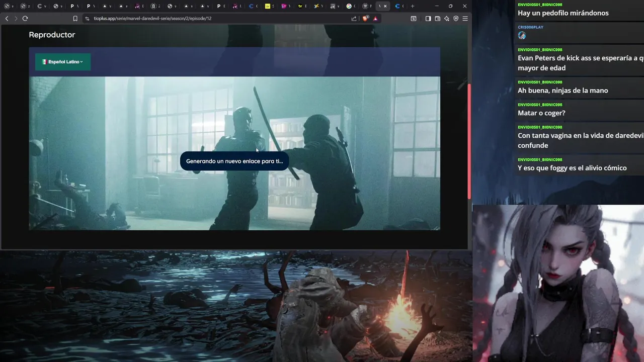Click chat message starting 'Con tanta vagina'
The image size is (644, 362).
click(581, 140)
